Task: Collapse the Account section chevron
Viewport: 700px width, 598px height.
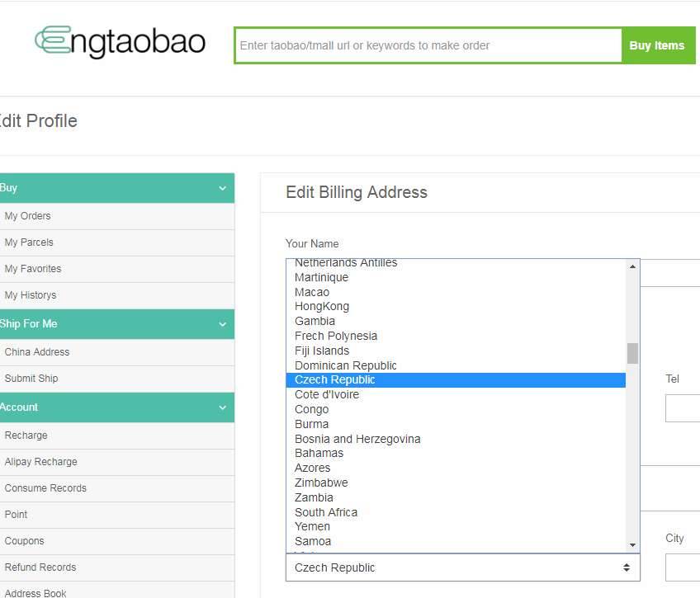Action: [222, 407]
